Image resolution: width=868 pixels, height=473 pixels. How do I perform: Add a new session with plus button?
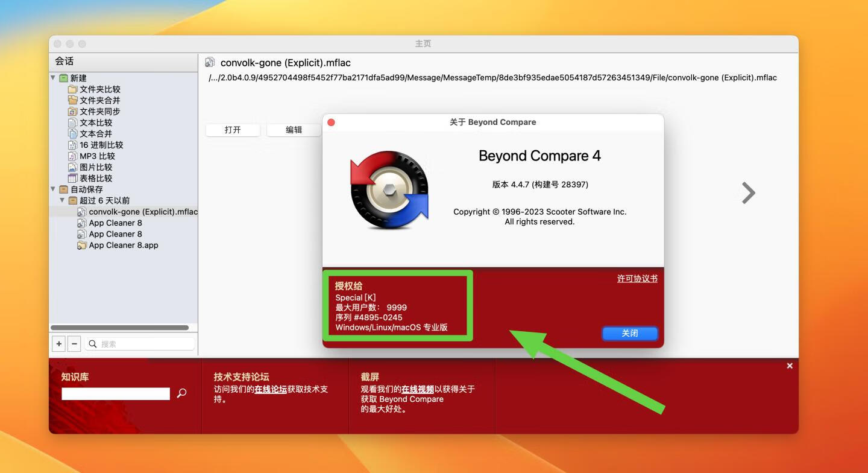click(59, 344)
